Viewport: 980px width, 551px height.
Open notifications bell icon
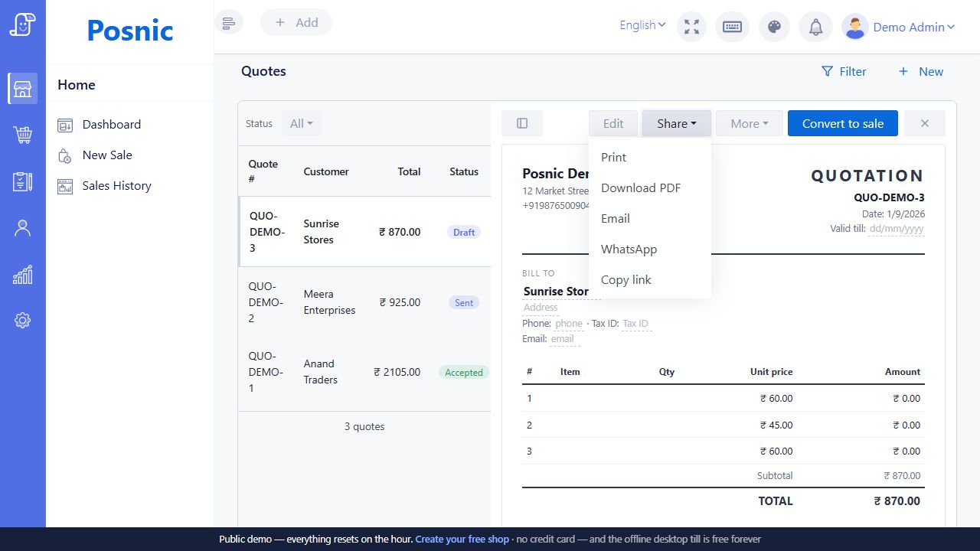pyautogui.click(x=816, y=27)
